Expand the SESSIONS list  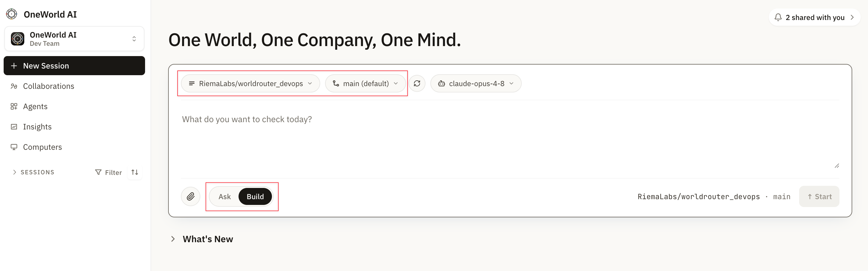33,172
